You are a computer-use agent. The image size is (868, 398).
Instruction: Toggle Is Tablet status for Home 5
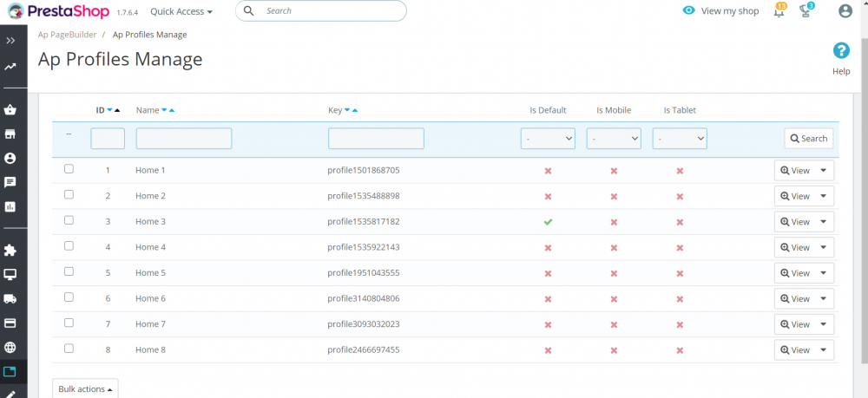click(x=680, y=274)
